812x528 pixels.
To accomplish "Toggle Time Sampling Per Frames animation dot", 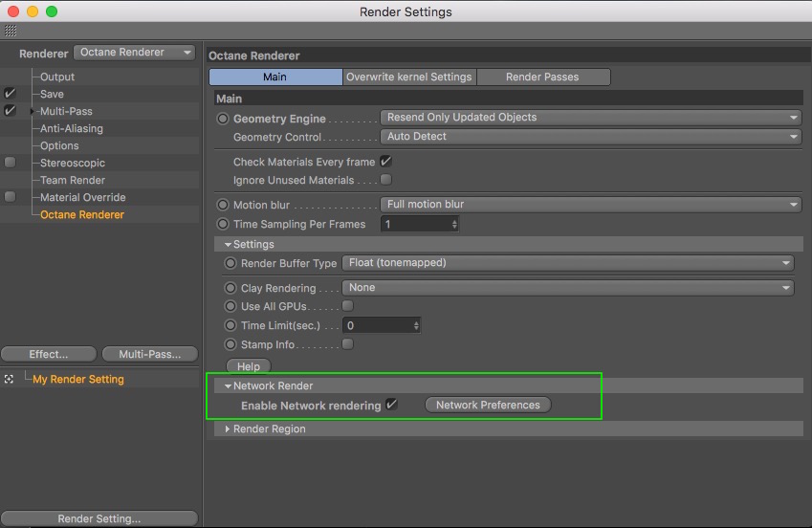I will (x=223, y=224).
